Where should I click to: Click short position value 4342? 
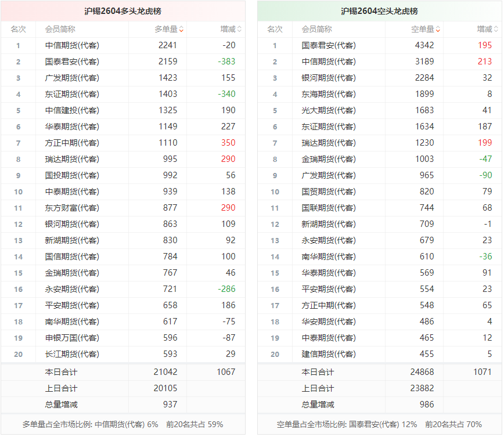click(424, 45)
